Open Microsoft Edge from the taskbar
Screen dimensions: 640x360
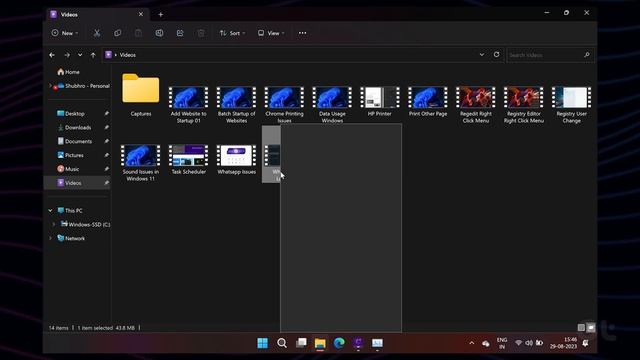click(x=339, y=343)
